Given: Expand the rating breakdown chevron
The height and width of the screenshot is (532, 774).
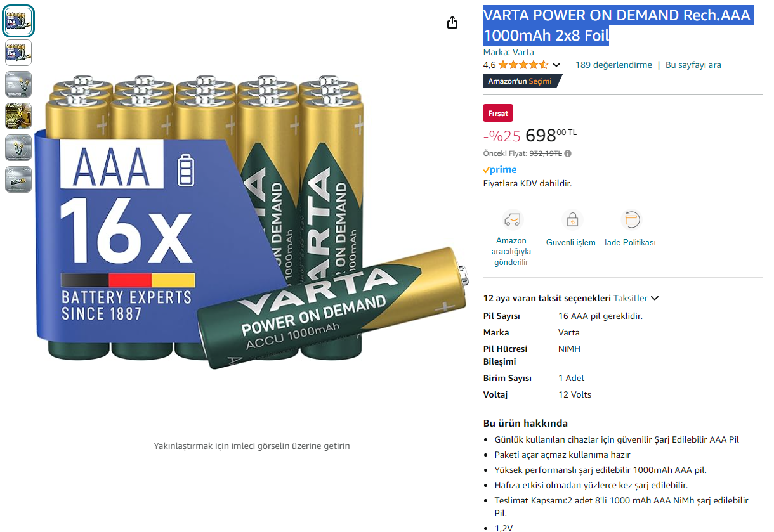Looking at the screenshot, I should click(x=556, y=65).
